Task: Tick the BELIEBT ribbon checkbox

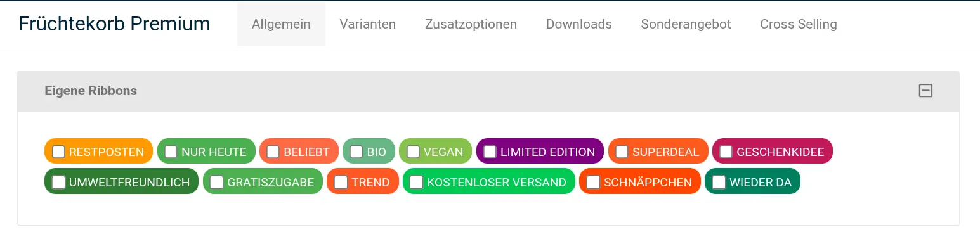Action: click(x=273, y=152)
